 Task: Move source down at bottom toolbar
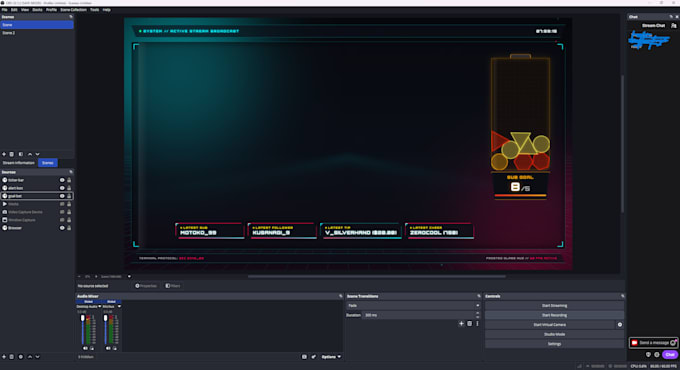pyautogui.click(x=37, y=357)
